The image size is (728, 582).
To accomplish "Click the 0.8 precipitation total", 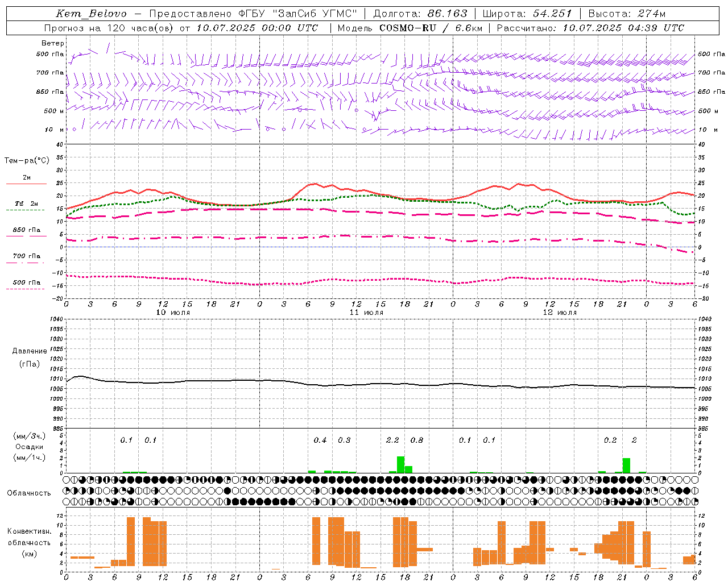I will coord(417,440).
